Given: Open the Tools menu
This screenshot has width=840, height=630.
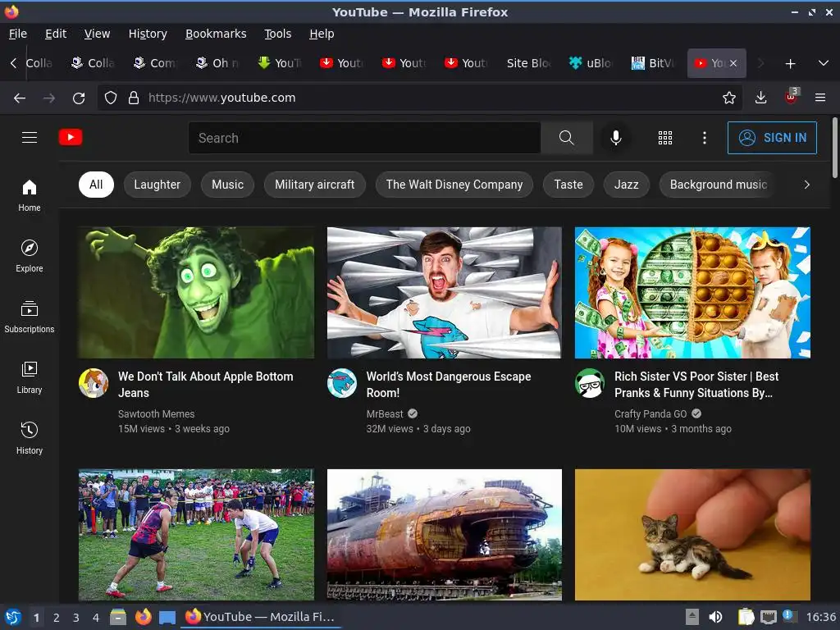Looking at the screenshot, I should point(277,34).
